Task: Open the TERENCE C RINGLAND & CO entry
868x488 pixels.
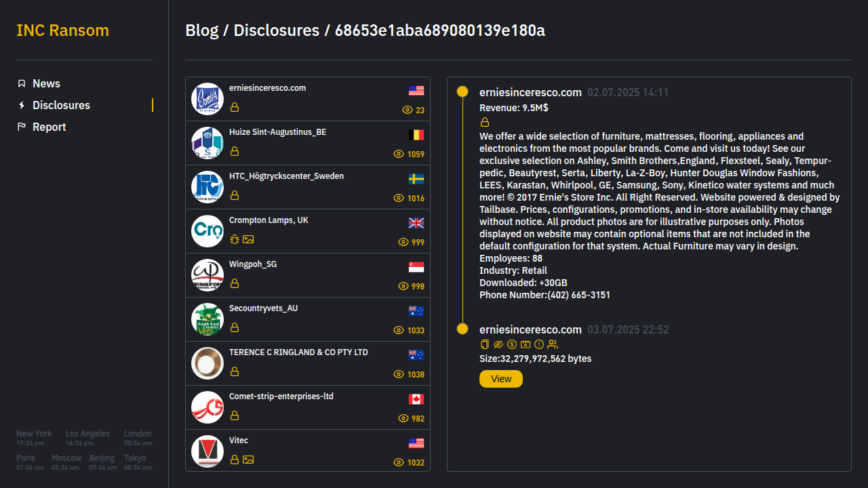Action: (308, 363)
